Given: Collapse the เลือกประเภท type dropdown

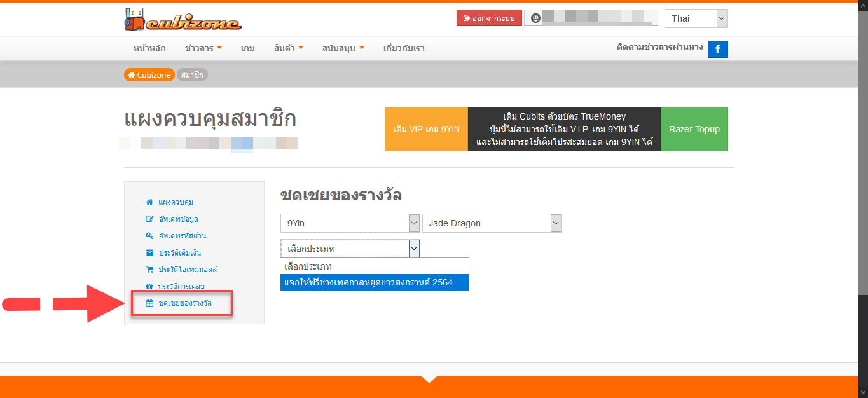Looking at the screenshot, I should [350, 249].
